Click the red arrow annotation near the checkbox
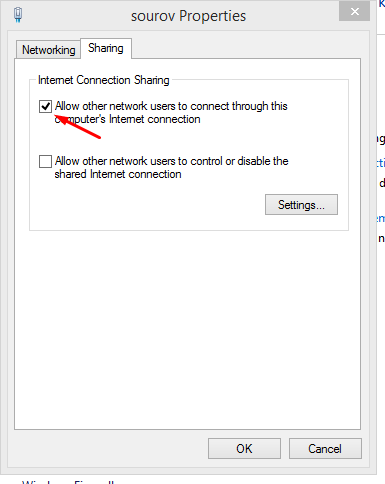385x484 pixels. coord(78,126)
